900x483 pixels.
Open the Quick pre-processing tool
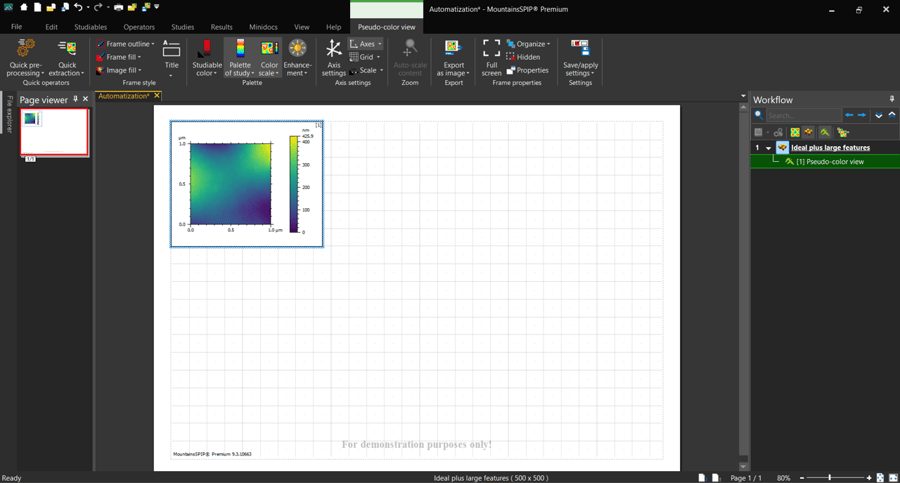(x=25, y=57)
